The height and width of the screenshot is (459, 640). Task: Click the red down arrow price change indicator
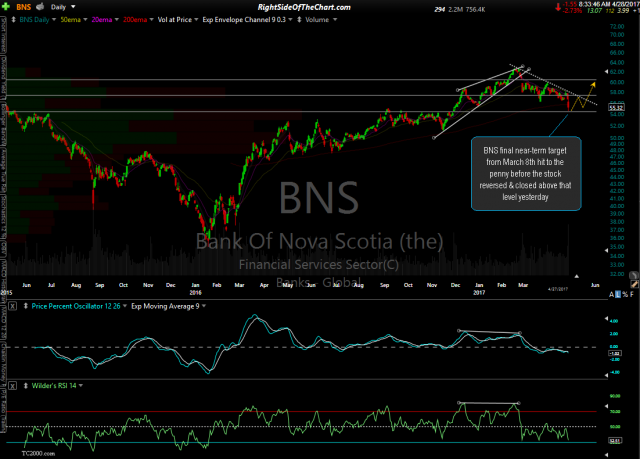pyautogui.click(x=558, y=7)
